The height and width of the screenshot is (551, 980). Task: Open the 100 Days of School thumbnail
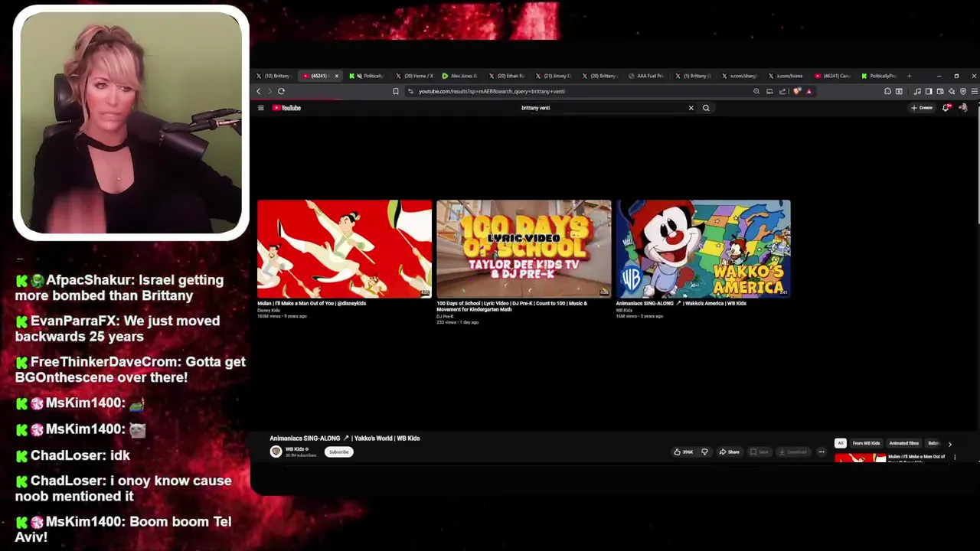pyautogui.click(x=524, y=249)
